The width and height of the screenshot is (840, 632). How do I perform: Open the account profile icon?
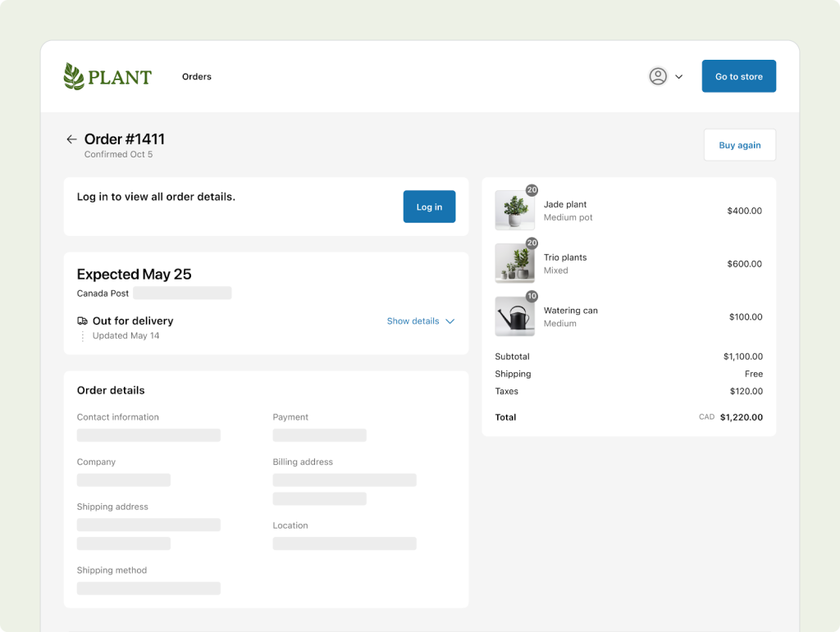(658, 76)
